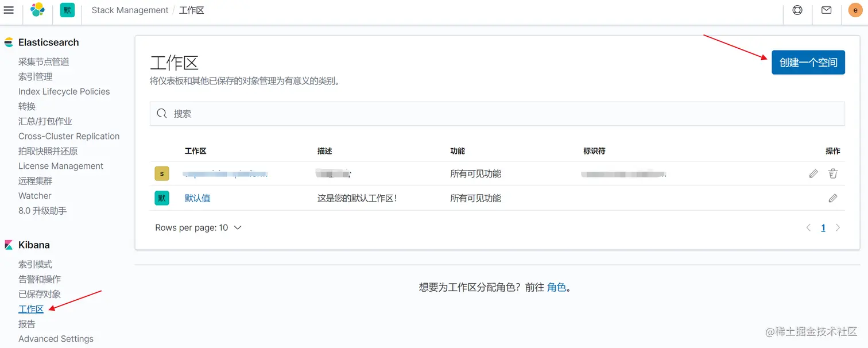Click the search magnifier icon

point(161,113)
